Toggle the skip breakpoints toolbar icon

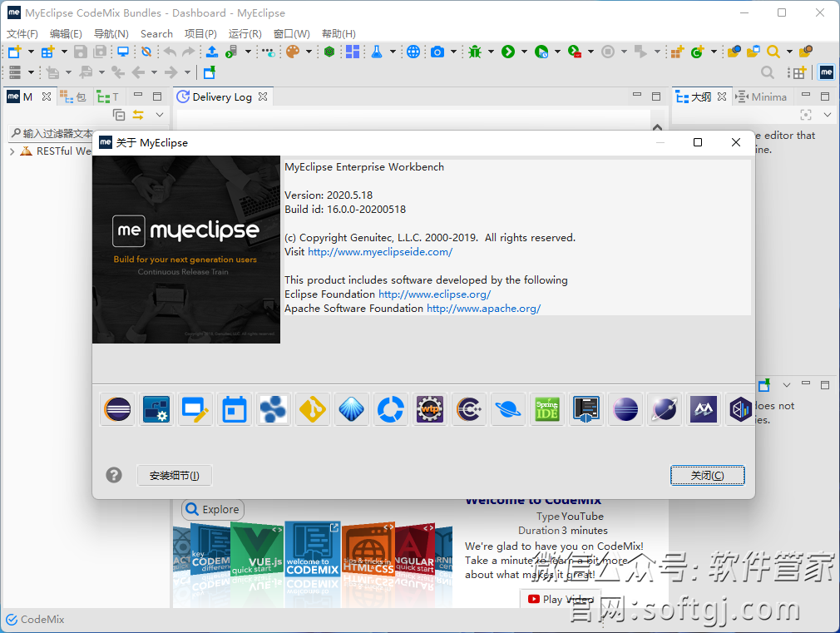point(146,52)
